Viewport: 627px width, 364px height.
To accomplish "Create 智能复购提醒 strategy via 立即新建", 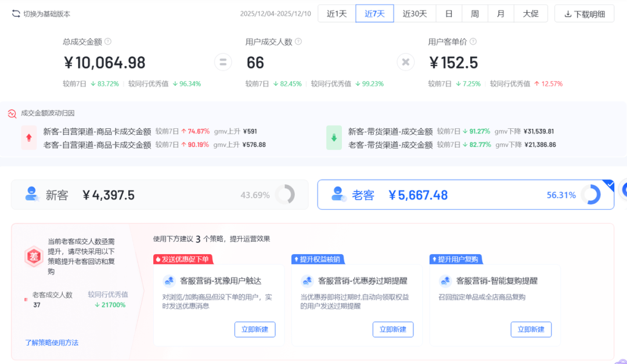I will (x=531, y=329).
